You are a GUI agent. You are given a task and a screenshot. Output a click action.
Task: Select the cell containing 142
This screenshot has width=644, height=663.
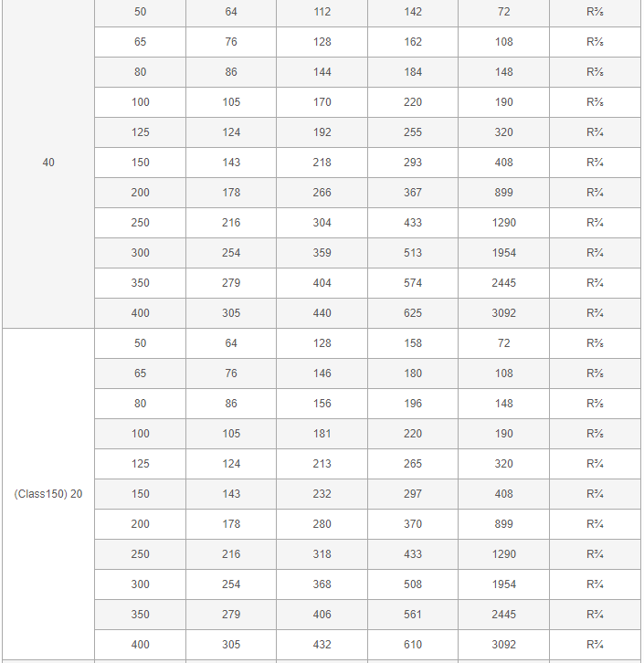(x=413, y=12)
